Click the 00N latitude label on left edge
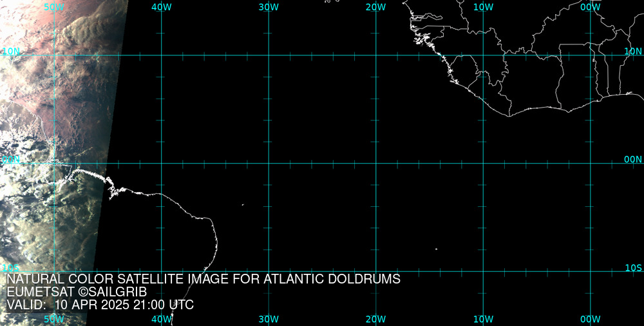644x326 pixels. point(11,160)
